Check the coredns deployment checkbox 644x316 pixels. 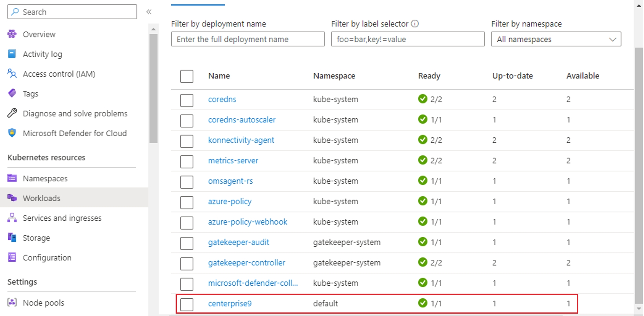(x=187, y=100)
